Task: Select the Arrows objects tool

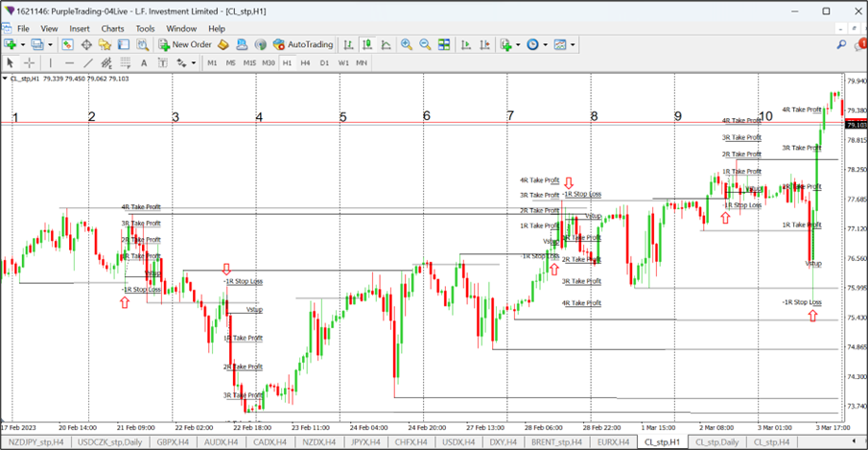Action: (x=181, y=63)
